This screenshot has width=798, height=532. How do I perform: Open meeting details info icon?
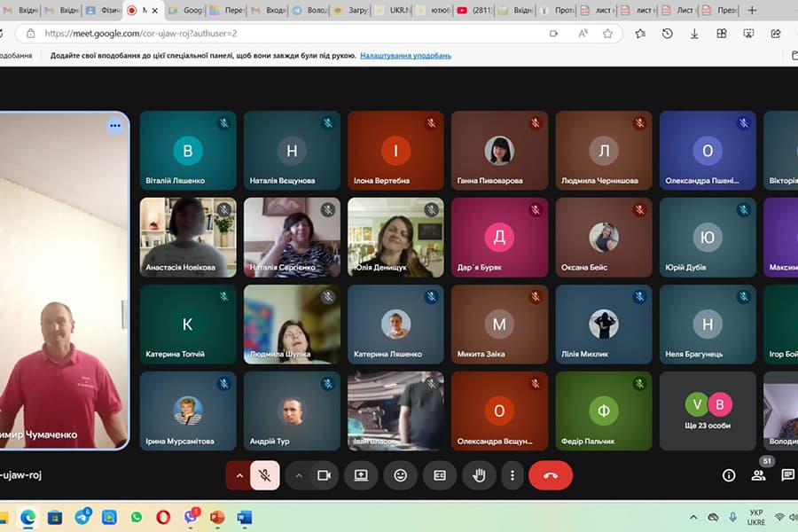click(729, 475)
